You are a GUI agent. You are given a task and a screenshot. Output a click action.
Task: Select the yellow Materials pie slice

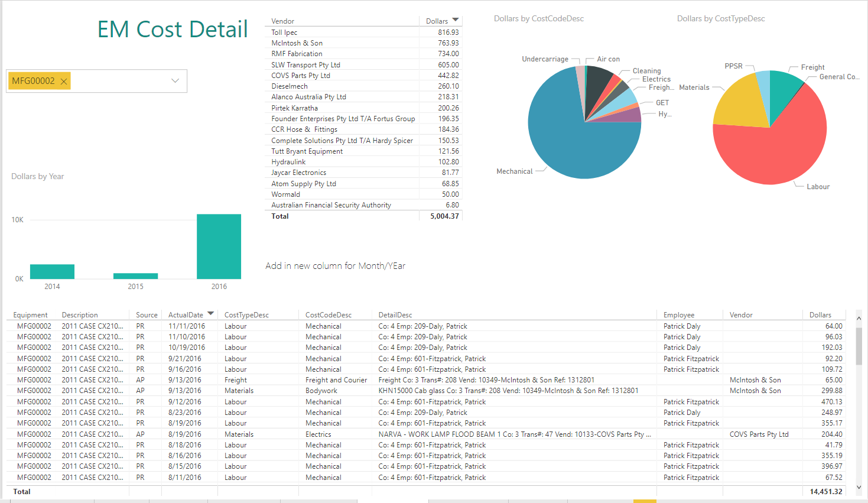(x=739, y=103)
